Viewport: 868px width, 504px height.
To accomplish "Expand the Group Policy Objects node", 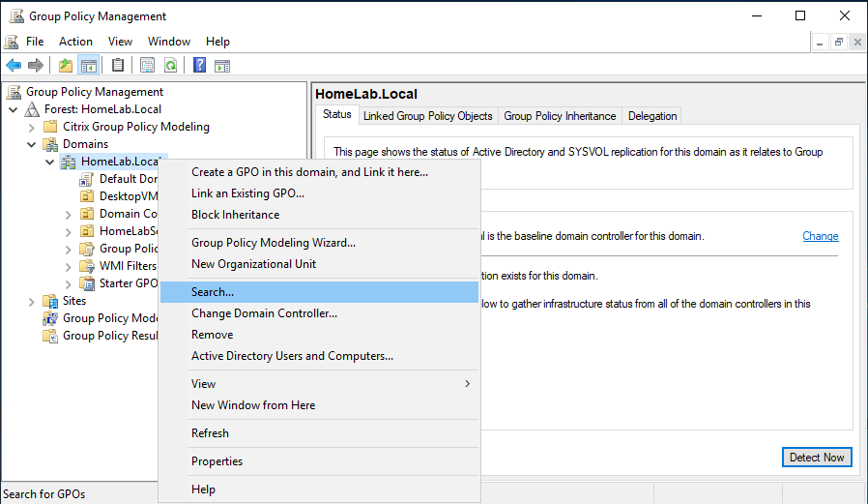I will (68, 250).
